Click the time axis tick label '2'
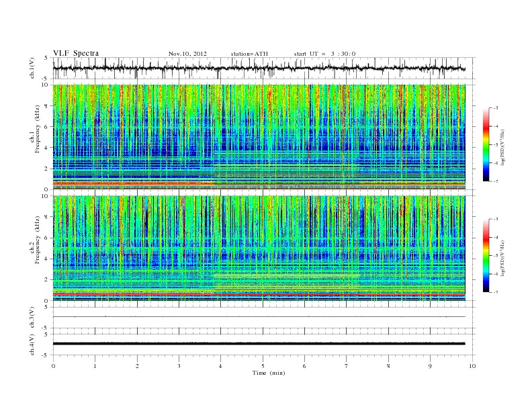532x411 pixels. pos(137,366)
